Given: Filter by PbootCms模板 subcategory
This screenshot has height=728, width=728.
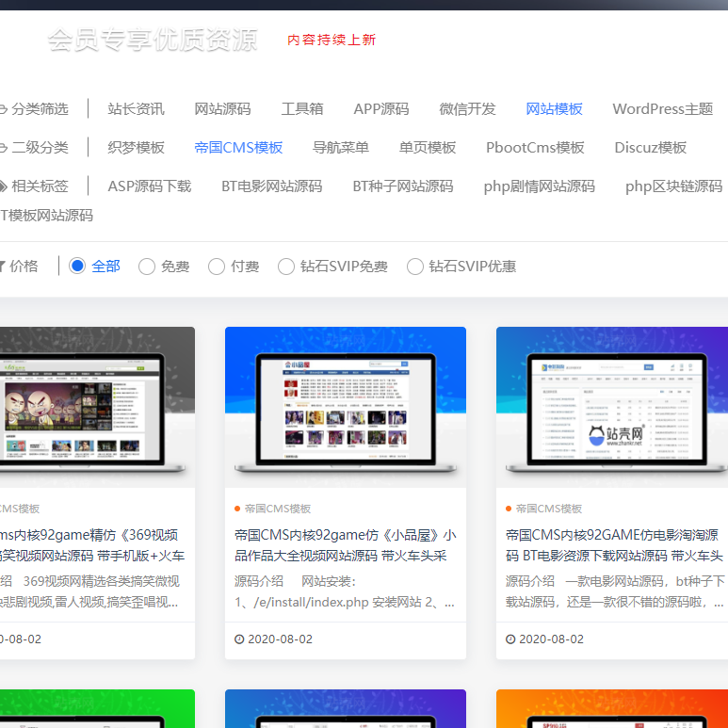Looking at the screenshot, I should [535, 147].
